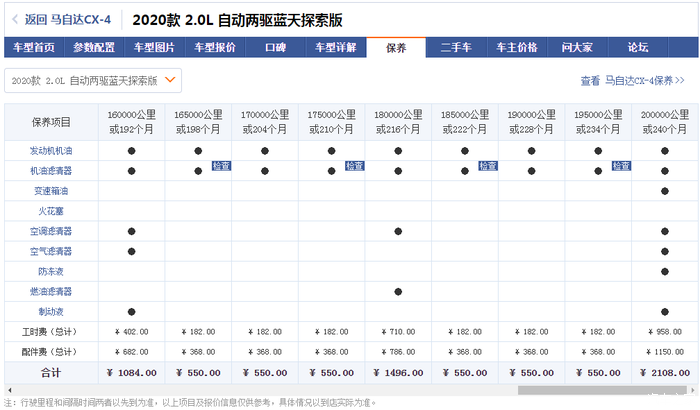
Task: Select the 二手车 tab
Action: coord(455,47)
